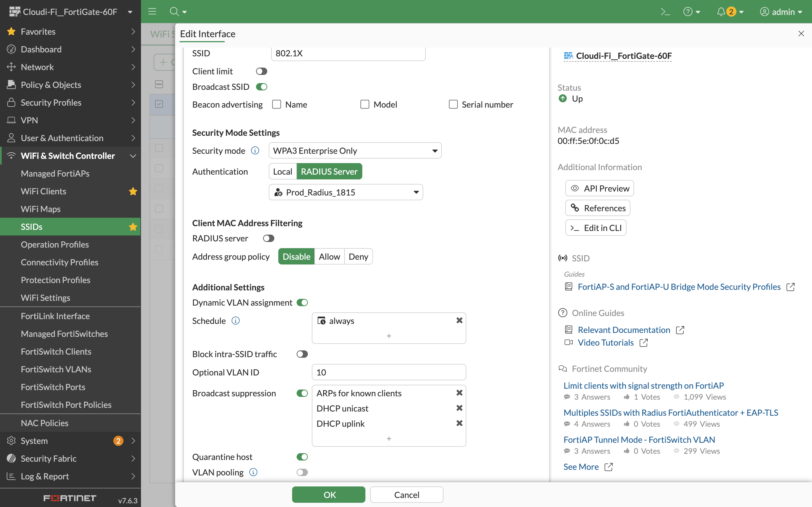Click the Optional VLAN ID field

(x=389, y=372)
